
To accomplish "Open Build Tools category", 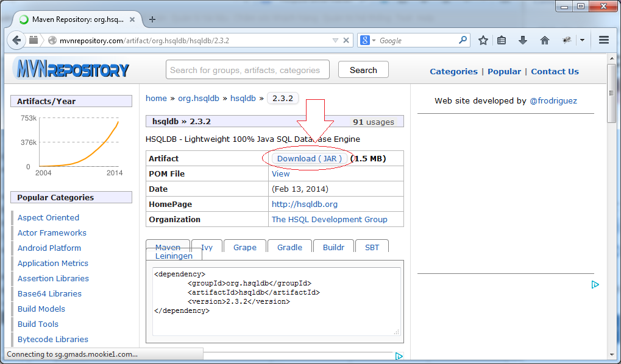I will [x=38, y=324].
